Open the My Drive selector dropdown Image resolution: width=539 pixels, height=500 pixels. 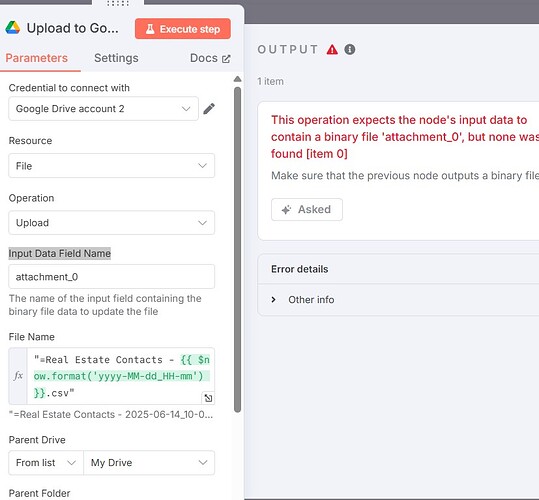(149, 463)
